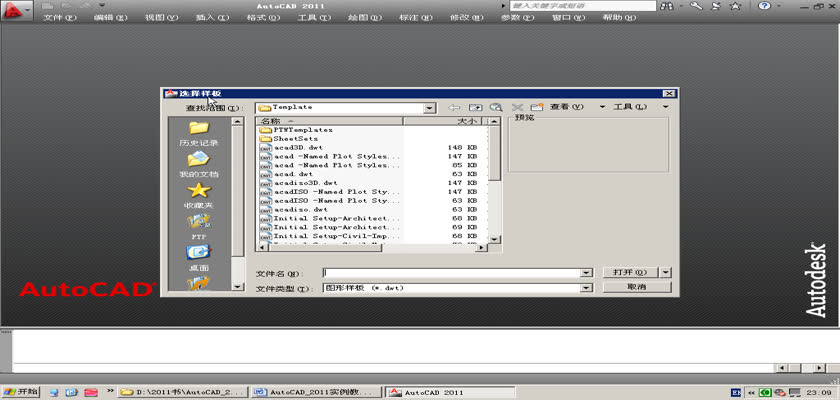Click the Delete X icon in dialog toolbar
The height and width of the screenshot is (400, 840).
[517, 107]
